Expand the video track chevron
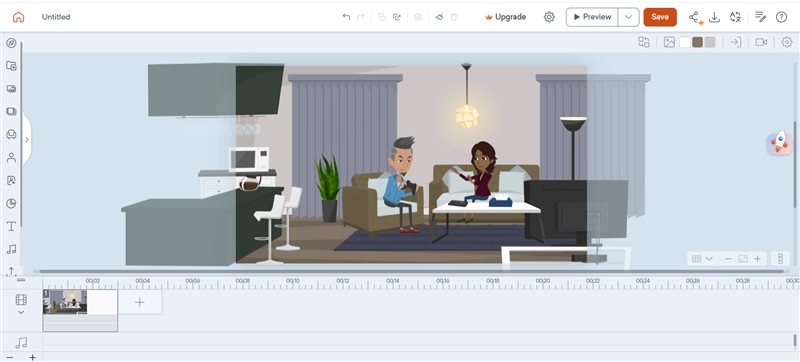Screen dimensions: 800x362 tap(21, 312)
